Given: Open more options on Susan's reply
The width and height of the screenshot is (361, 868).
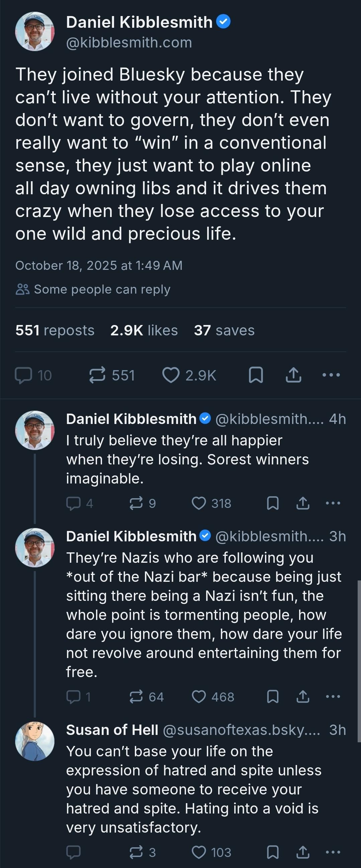Looking at the screenshot, I should click(333, 852).
